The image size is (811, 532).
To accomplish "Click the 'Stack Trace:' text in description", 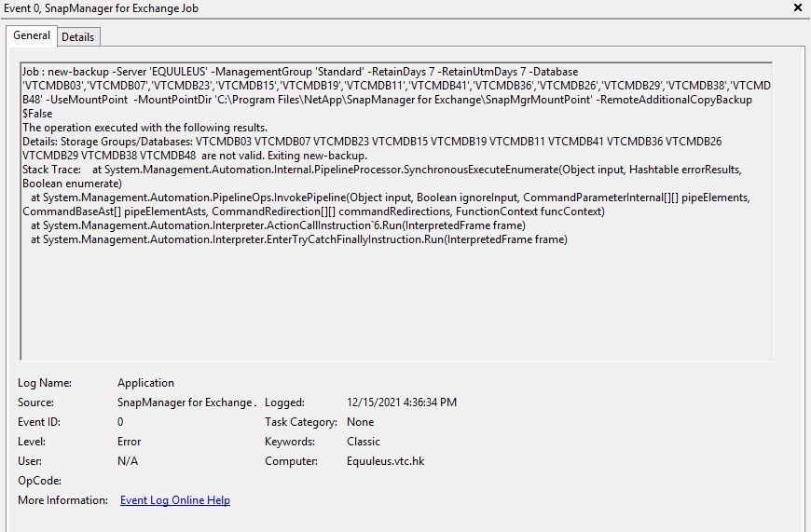I will point(51,170).
